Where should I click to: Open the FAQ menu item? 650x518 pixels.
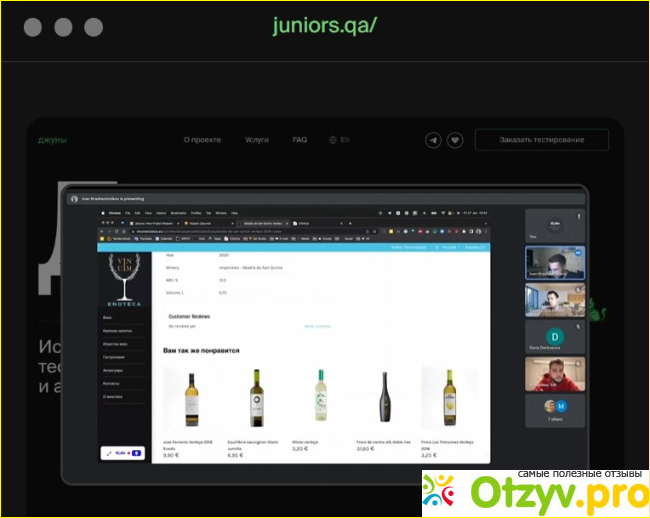tap(300, 140)
